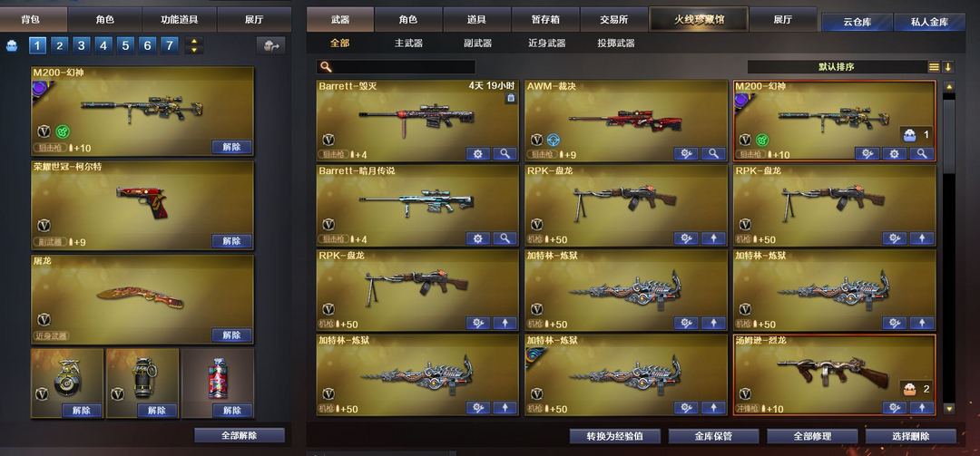The height and width of the screenshot is (456, 980).
Task: Click the backpack page up/down stepper
Action: point(194,45)
